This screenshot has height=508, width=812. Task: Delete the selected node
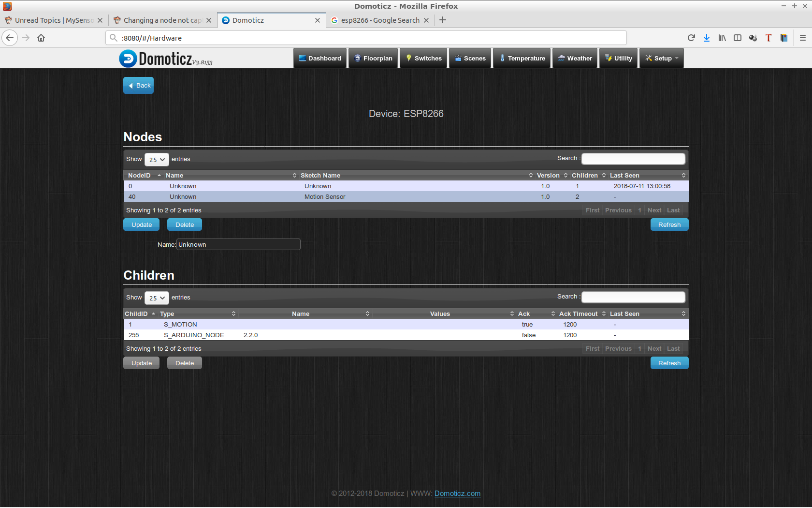coord(185,225)
